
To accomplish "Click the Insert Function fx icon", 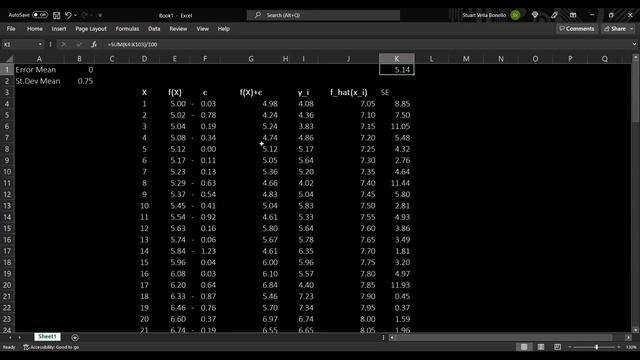I will coord(94,44).
